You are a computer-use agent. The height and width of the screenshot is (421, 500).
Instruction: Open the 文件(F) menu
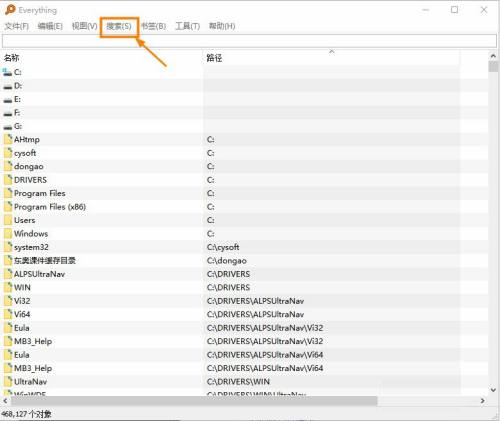pyautogui.click(x=17, y=26)
